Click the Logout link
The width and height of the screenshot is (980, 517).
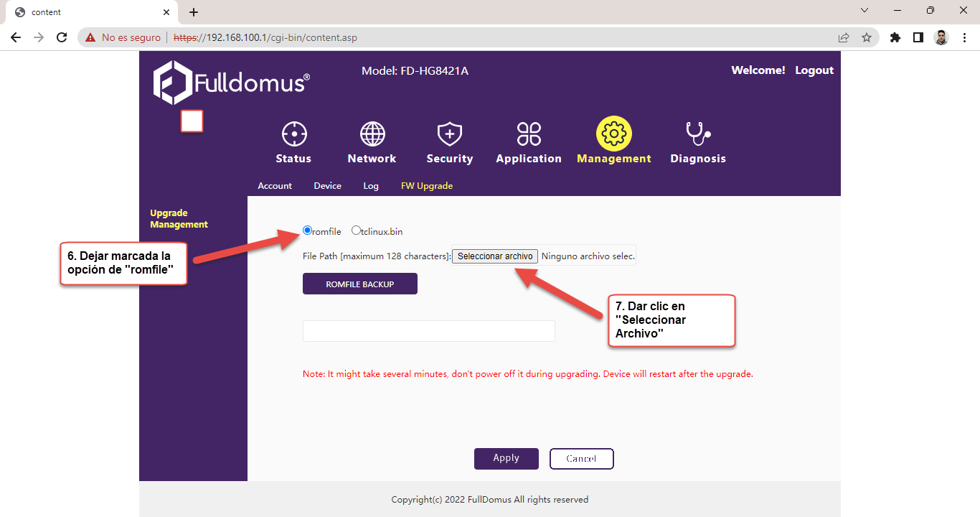pos(814,70)
